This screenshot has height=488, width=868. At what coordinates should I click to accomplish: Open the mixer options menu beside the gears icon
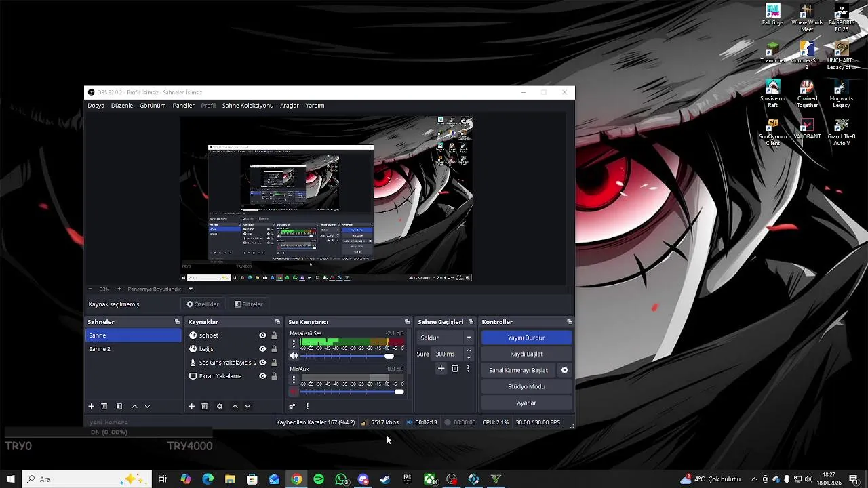(x=307, y=406)
